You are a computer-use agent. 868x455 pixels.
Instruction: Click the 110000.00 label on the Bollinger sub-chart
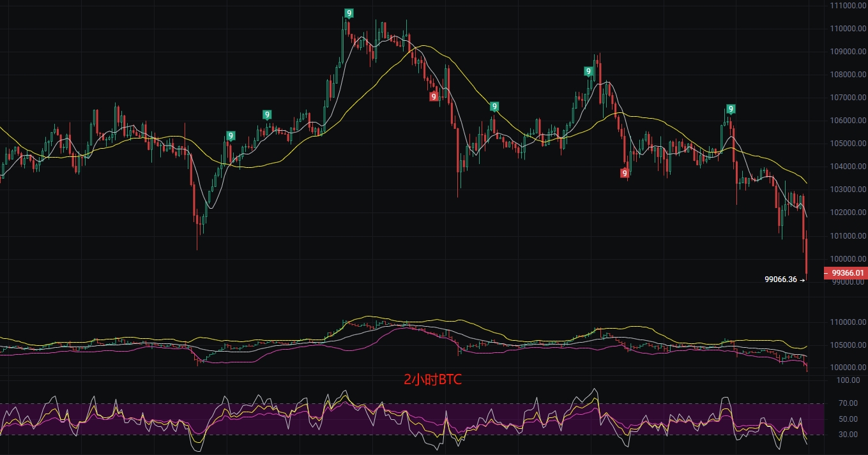(848, 322)
